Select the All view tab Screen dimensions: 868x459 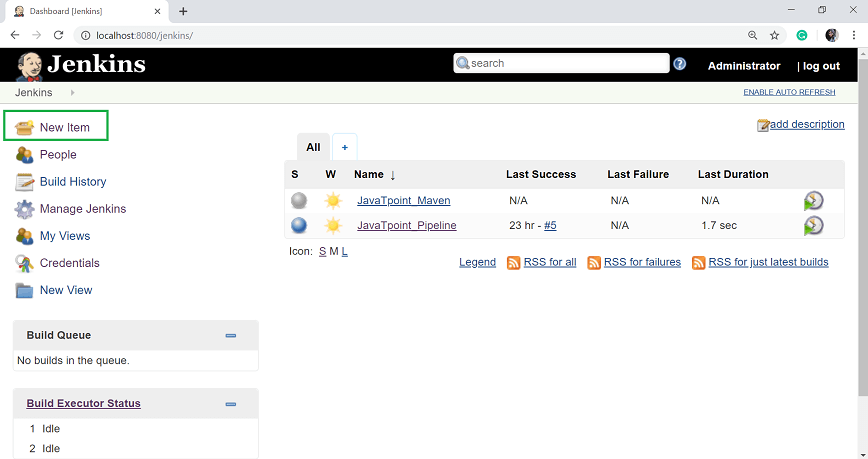(x=313, y=147)
